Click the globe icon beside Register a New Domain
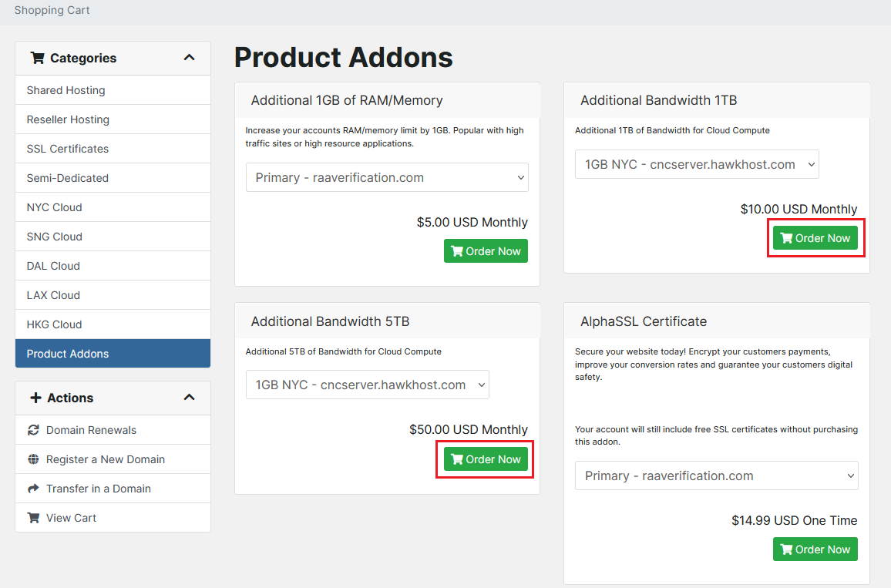 [x=33, y=459]
